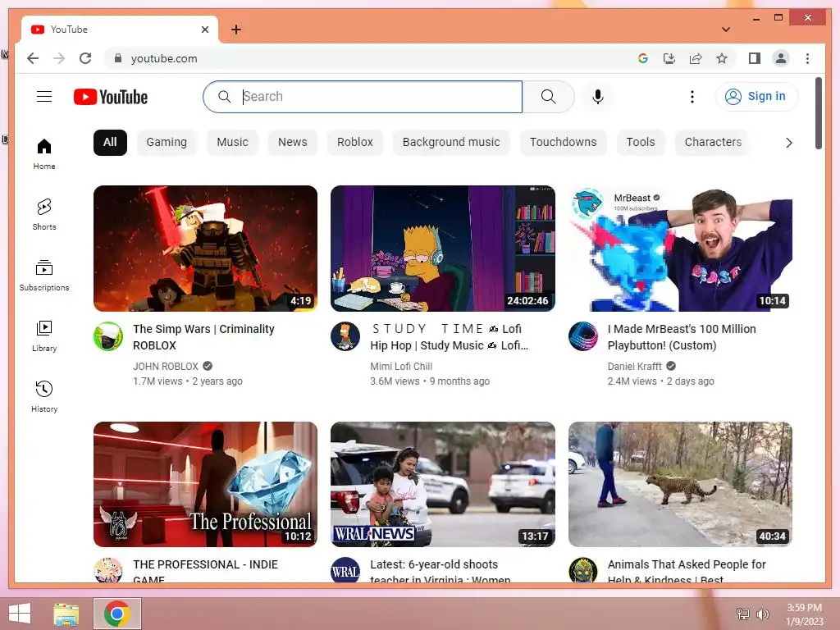The width and height of the screenshot is (840, 630).
Task: Start voice search with microphone icon
Action: (x=598, y=97)
